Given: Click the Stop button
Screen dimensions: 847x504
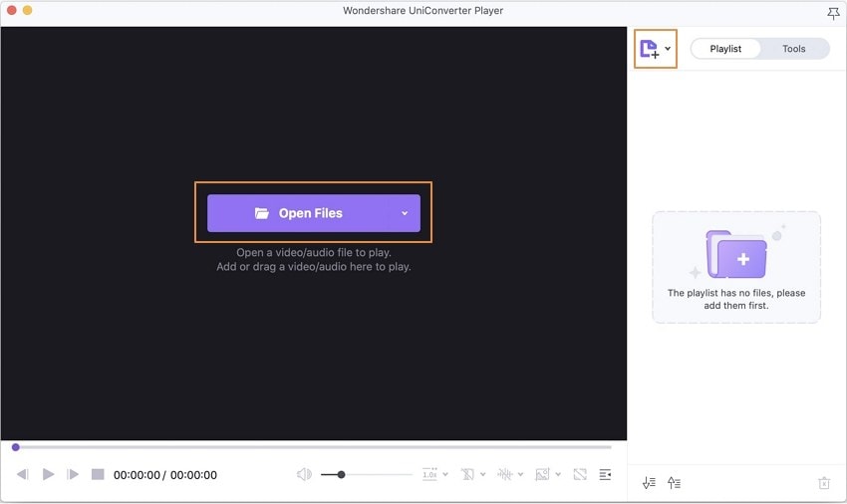Looking at the screenshot, I should [98, 474].
